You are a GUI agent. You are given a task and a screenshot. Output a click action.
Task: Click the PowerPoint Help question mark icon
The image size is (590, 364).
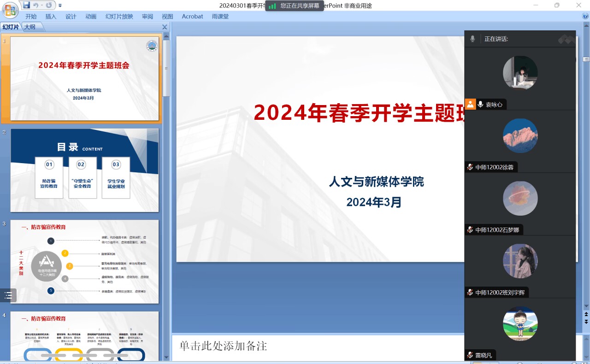(585, 16)
